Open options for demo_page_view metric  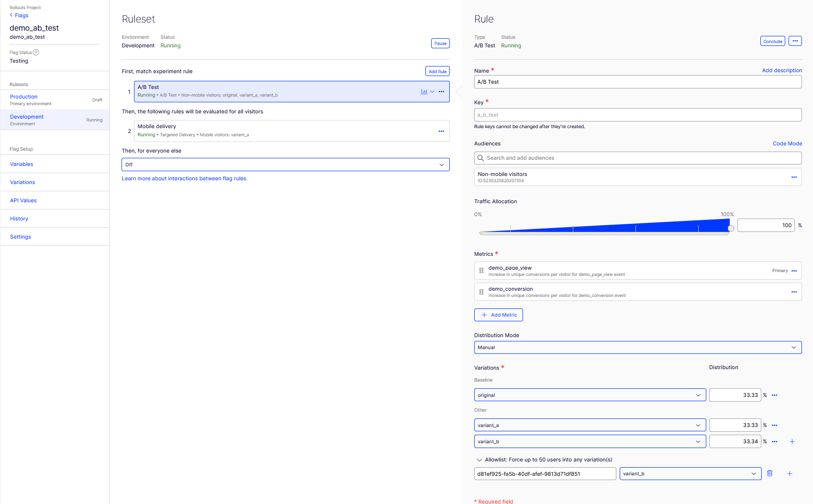(794, 271)
